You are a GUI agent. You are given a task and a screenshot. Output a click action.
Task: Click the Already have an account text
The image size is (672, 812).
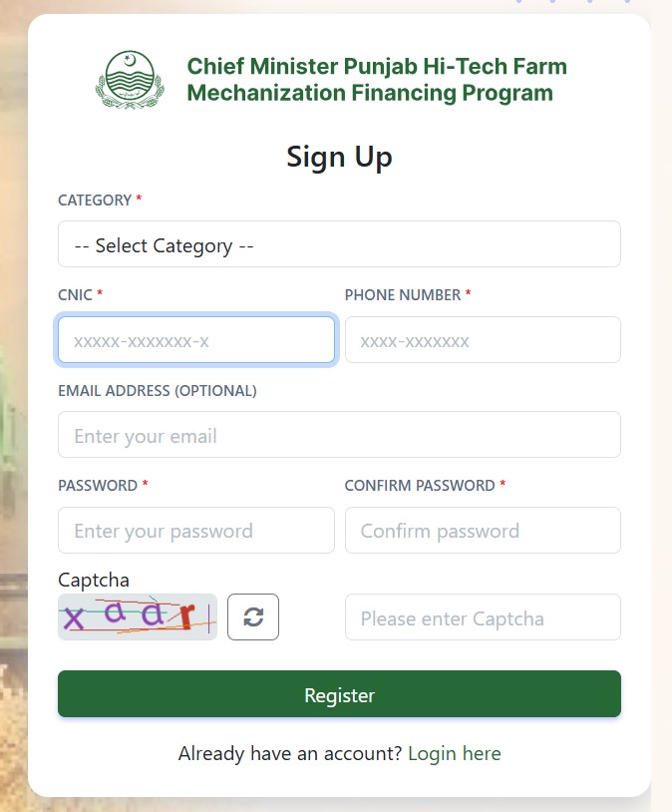tap(289, 753)
